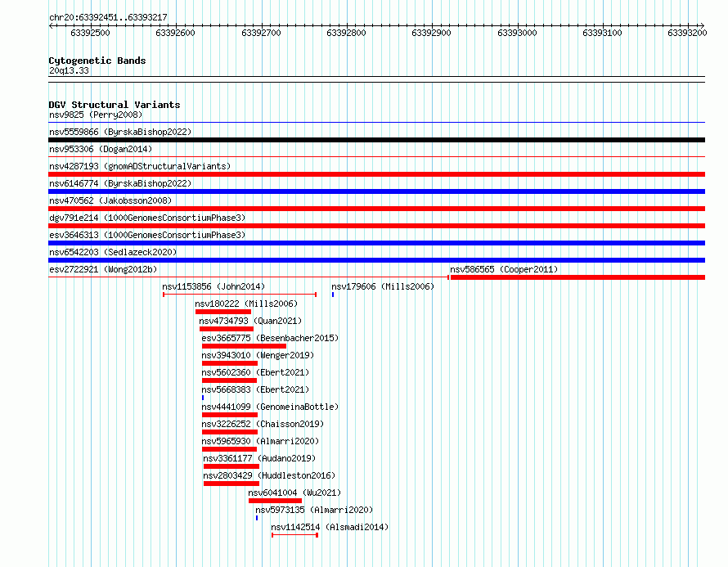Viewport: 728px width, 567px height.
Task: Open nsv3226252 (Chaisson2019) variant label
Action: (x=263, y=424)
